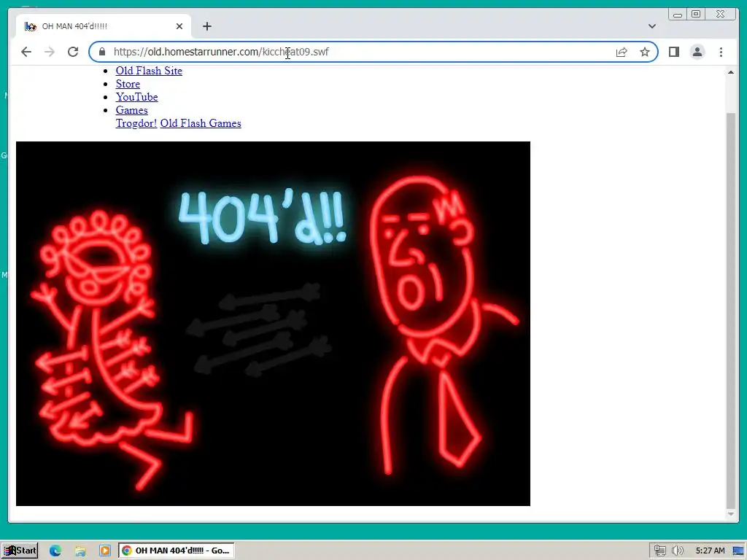Click the 5:27 AM system clock
Viewport: 747px width, 560px height.
710,551
